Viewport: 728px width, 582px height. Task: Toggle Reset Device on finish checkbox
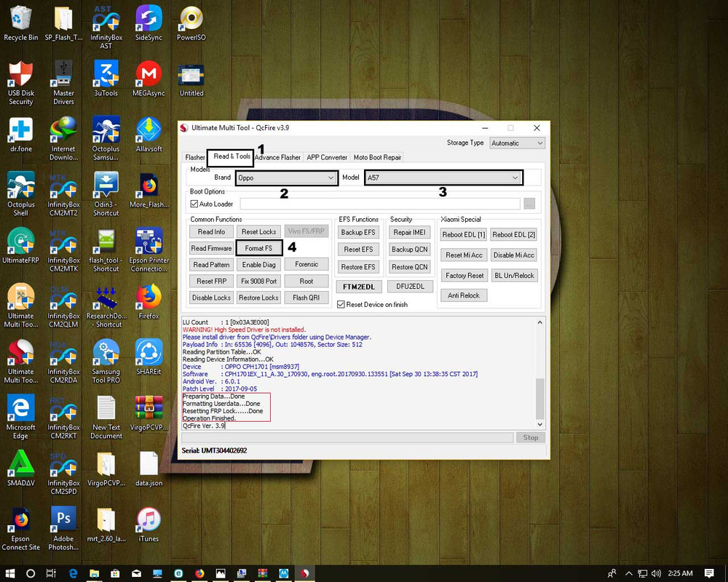point(341,305)
